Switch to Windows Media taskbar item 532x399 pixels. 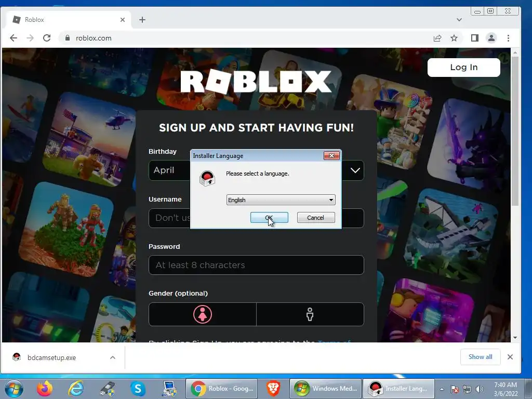click(x=326, y=389)
